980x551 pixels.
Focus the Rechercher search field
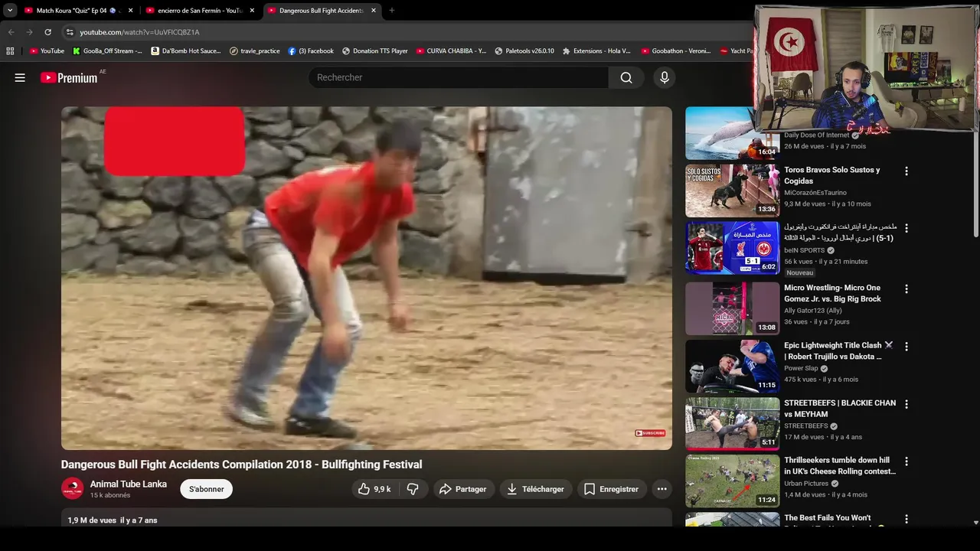(459, 77)
